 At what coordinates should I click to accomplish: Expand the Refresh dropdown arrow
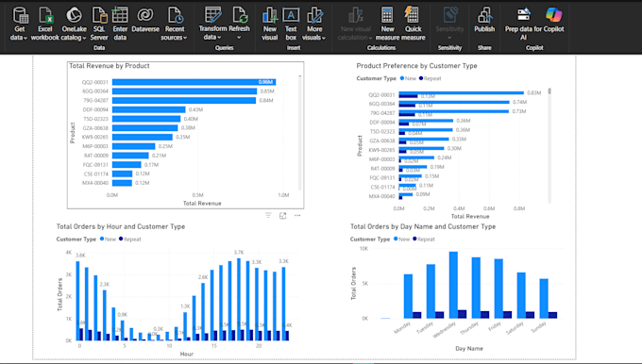click(239, 38)
